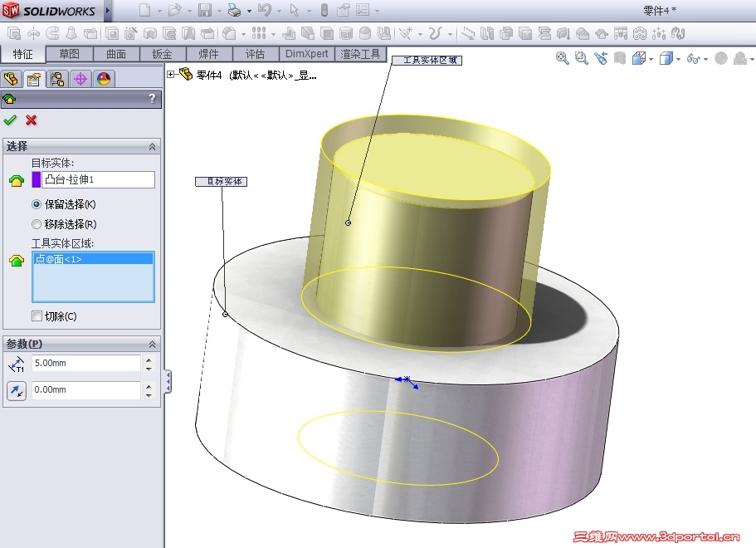The height and width of the screenshot is (548, 756).
Task: Click the Revolved Boss icon
Action: point(33,33)
